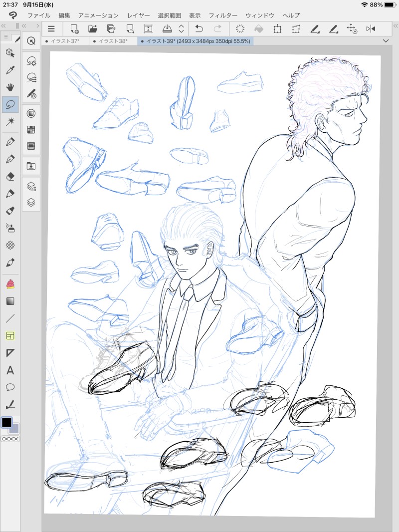This screenshot has height=532, width=399.
Task: Select the Airbrush spray tool
Action: point(10,228)
